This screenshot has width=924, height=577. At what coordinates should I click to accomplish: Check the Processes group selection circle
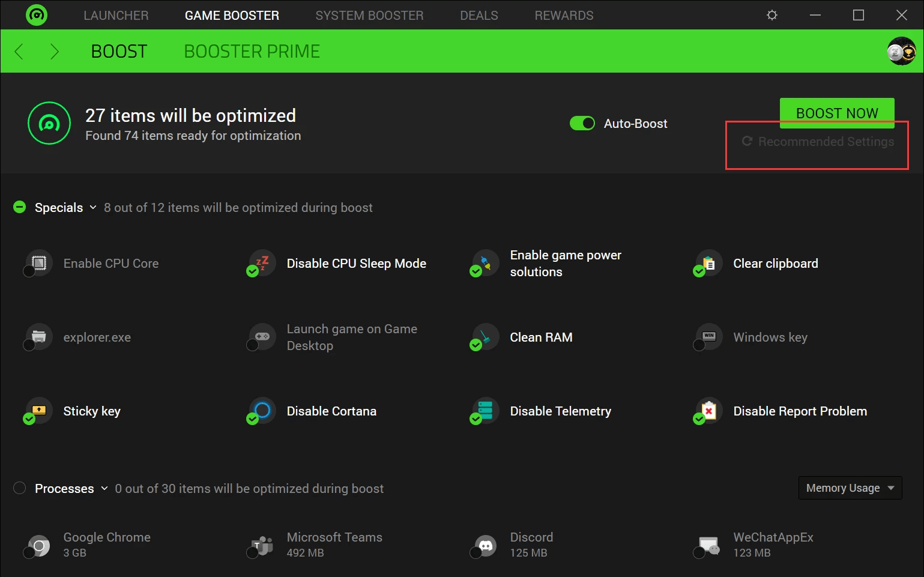[x=20, y=488]
